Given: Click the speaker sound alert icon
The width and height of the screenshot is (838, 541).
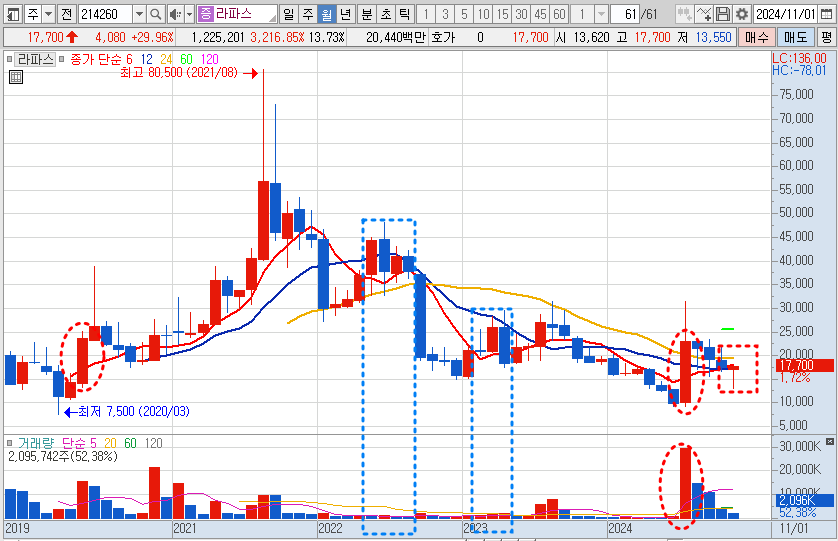Looking at the screenshot, I should tap(175, 14).
